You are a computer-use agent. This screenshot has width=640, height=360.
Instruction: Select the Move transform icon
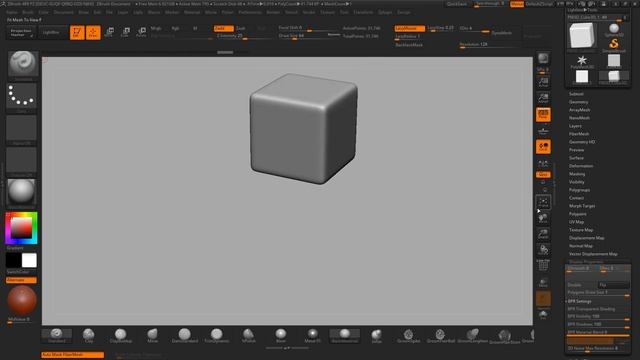(x=109, y=32)
